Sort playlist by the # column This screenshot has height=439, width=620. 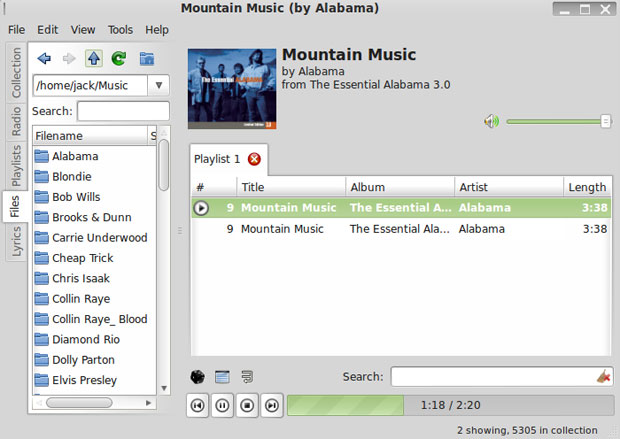click(x=214, y=187)
